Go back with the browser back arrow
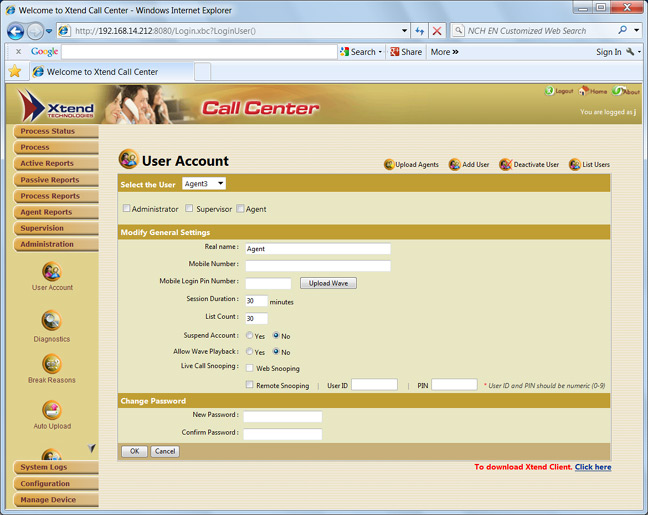The height and width of the screenshot is (515, 648). coord(16,31)
